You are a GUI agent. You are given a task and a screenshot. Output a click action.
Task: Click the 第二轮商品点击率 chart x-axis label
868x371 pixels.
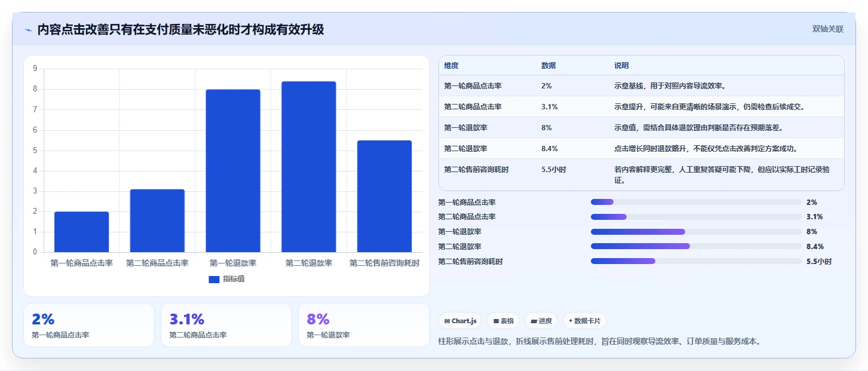pyautogui.click(x=157, y=263)
